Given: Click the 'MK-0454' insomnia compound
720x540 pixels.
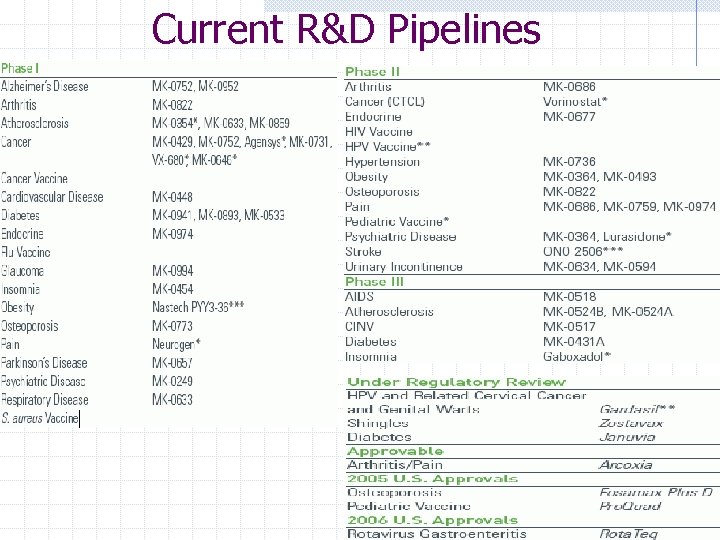Looking at the screenshot, I should tap(173, 289).
